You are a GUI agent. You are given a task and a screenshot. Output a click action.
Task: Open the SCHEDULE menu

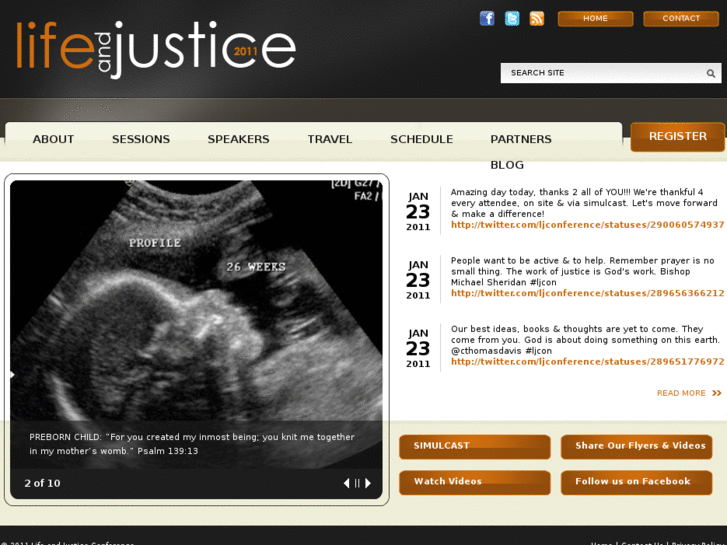tap(421, 139)
